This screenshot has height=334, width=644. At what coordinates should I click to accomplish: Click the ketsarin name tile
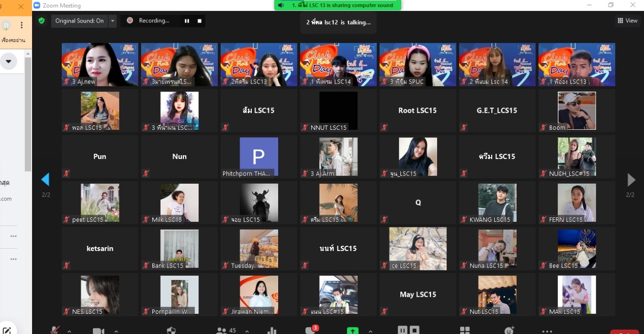click(100, 249)
